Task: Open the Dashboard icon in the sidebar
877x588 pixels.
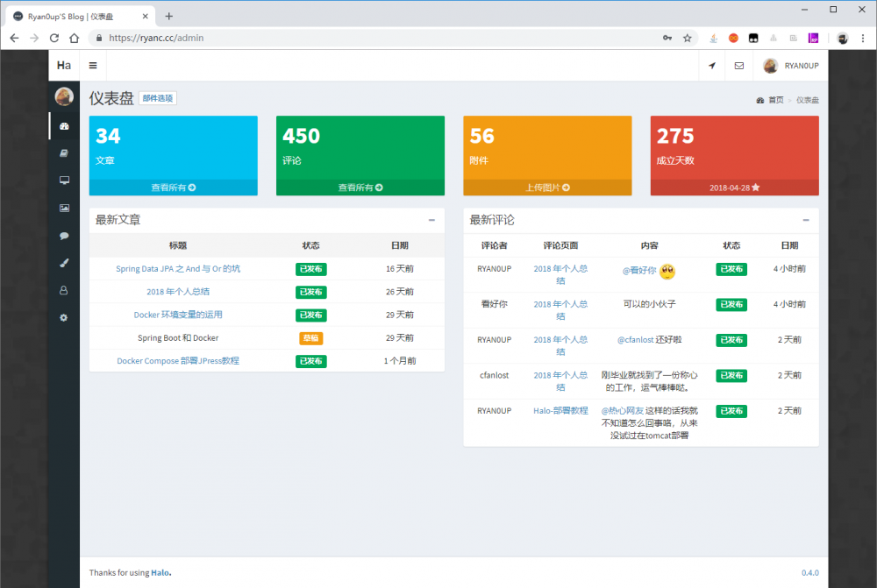Action: coord(63,125)
